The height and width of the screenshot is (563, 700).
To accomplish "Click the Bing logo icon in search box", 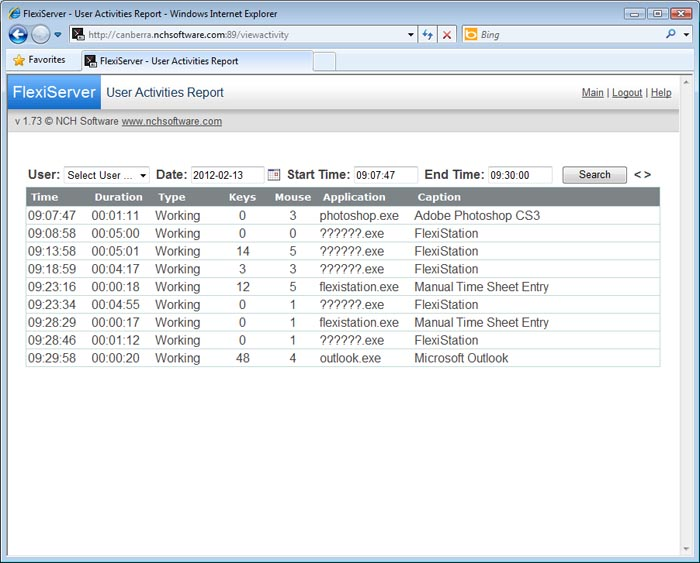I will tap(471, 34).
